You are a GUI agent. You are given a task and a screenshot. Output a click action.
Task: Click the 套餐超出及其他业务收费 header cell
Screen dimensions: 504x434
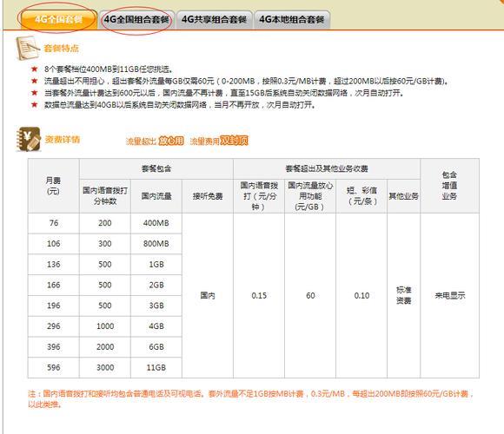pos(327,169)
